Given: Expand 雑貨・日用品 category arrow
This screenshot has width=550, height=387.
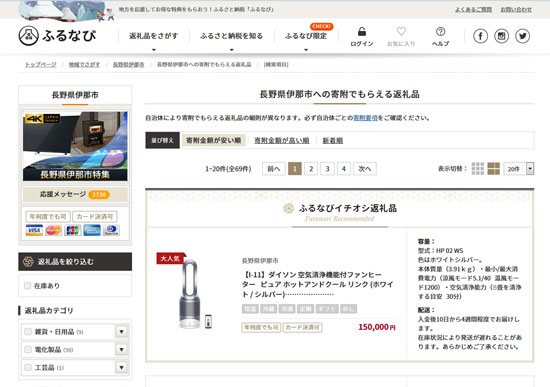Looking at the screenshot, I should [121, 332].
